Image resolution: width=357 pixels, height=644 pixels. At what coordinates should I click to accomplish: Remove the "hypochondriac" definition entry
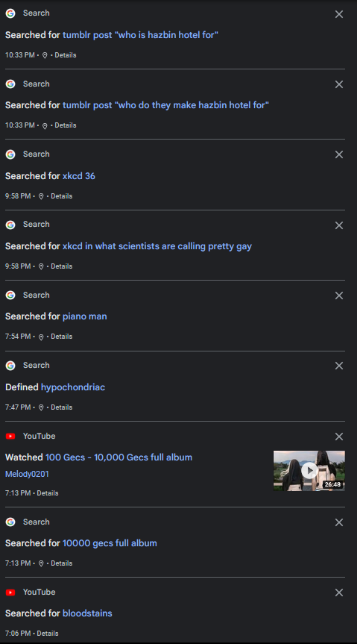339,366
